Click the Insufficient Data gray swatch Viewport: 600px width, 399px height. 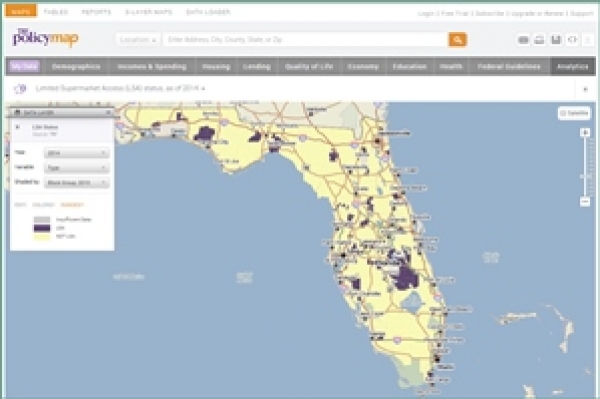pyautogui.click(x=42, y=220)
